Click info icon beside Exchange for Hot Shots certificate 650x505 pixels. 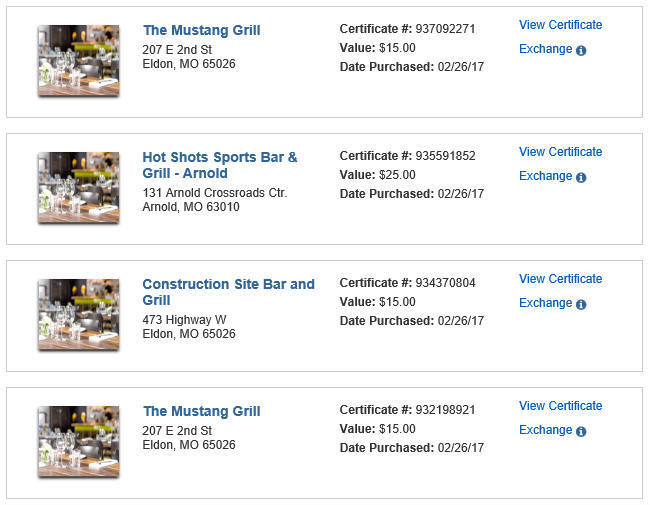(x=581, y=177)
